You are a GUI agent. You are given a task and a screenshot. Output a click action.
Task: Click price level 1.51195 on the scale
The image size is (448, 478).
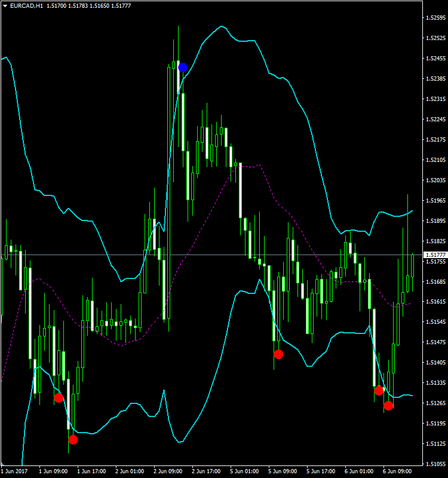(x=435, y=424)
